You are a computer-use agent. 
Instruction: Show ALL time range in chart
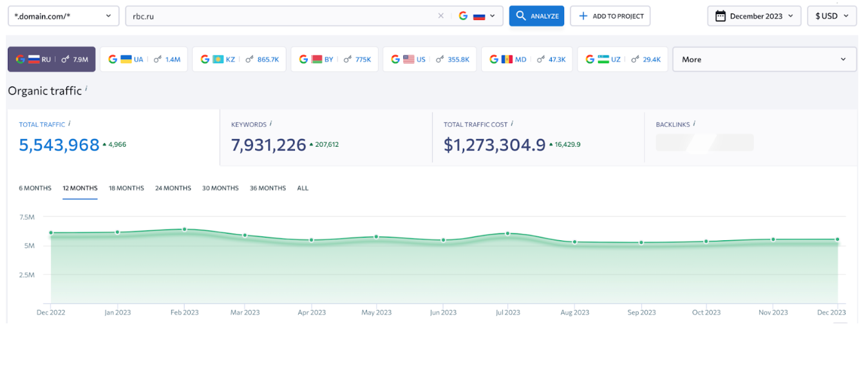[303, 188]
